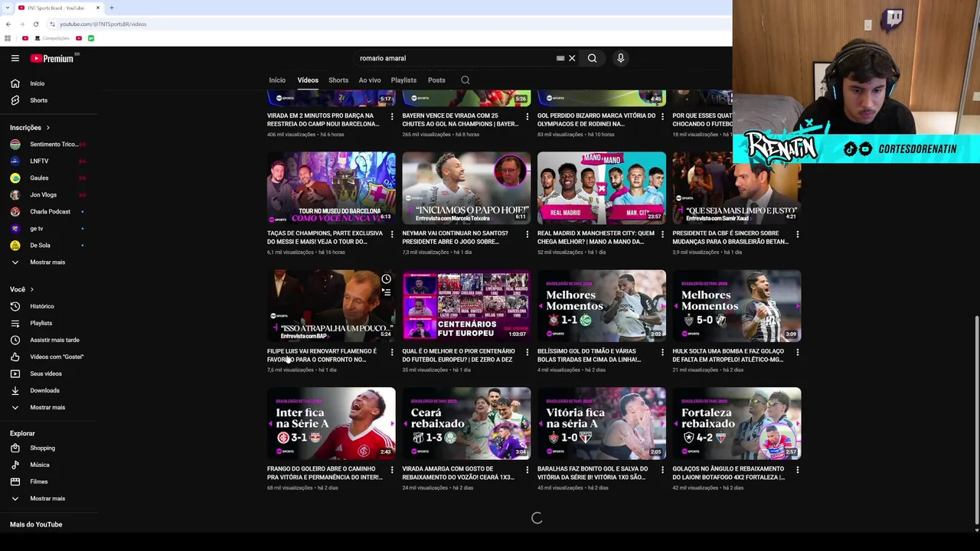This screenshot has height=551, width=980.
Task: Select the Vídeos channel tab
Action: (x=308, y=80)
